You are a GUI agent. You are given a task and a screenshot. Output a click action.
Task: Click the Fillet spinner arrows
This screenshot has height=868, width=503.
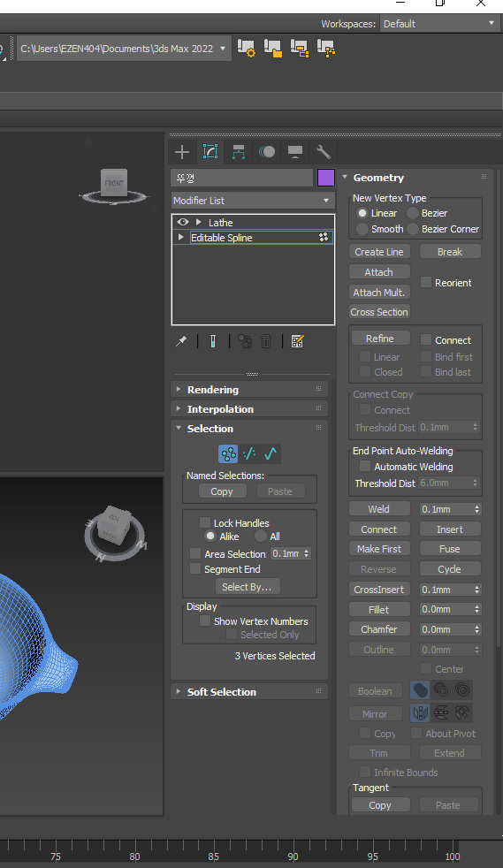(x=477, y=610)
